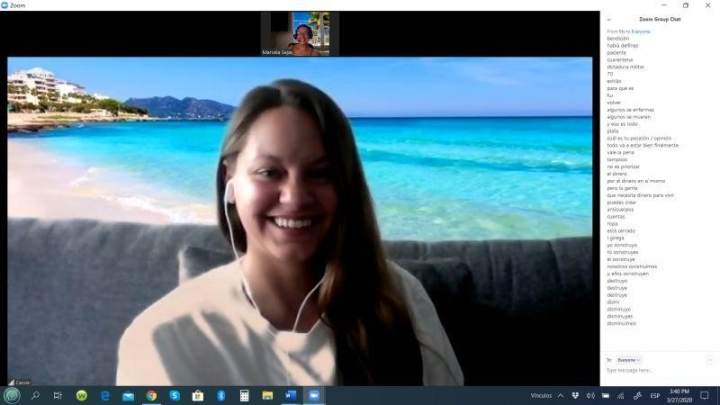The height and width of the screenshot is (405, 720).
Task: Show hidden system tray icons
Action: click(559, 396)
